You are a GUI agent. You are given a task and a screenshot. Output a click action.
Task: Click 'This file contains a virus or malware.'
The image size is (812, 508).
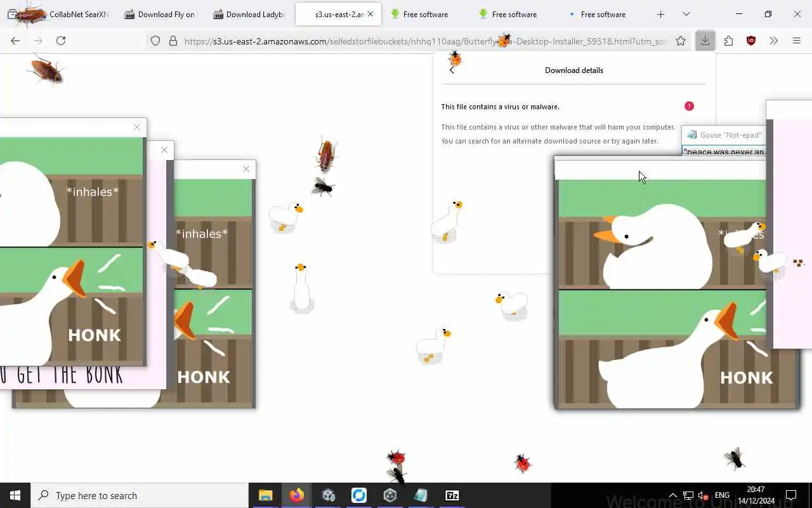[x=501, y=107]
